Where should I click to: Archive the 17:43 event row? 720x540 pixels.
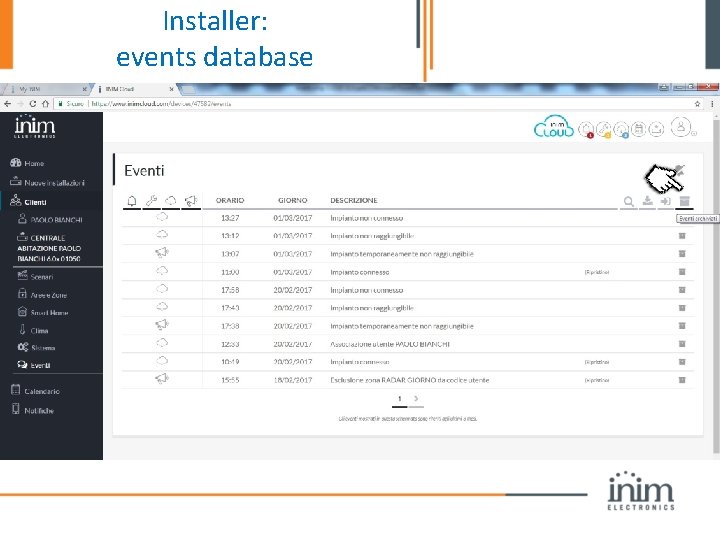[682, 308]
